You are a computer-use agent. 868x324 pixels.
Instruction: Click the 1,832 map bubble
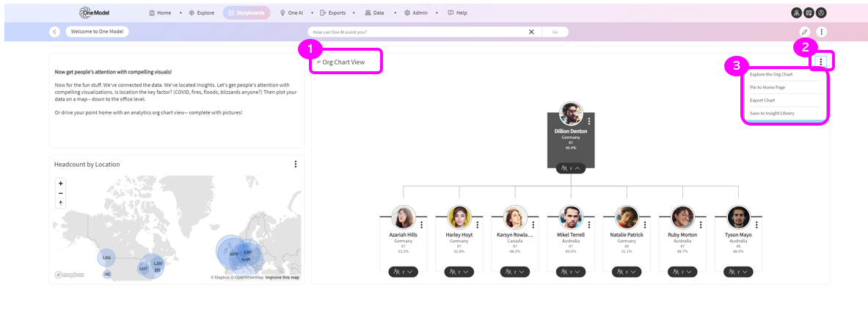(x=107, y=258)
